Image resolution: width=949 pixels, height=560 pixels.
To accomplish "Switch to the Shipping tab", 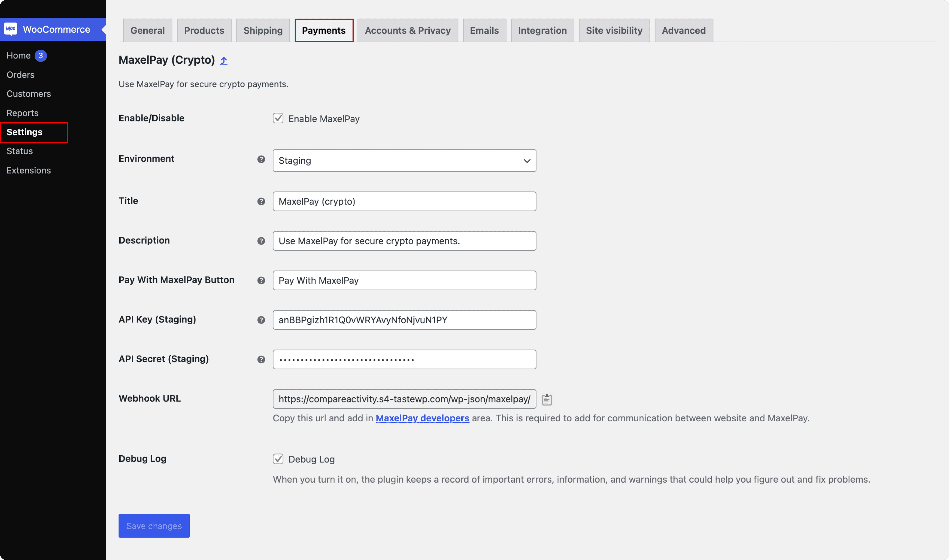I will point(263,30).
